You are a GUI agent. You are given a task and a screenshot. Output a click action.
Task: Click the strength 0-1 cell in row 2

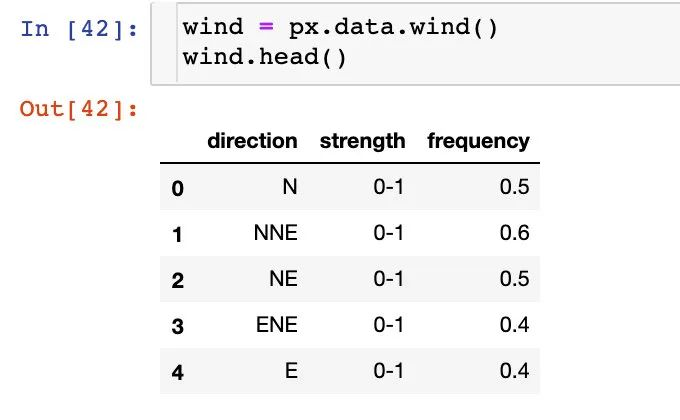(x=389, y=279)
